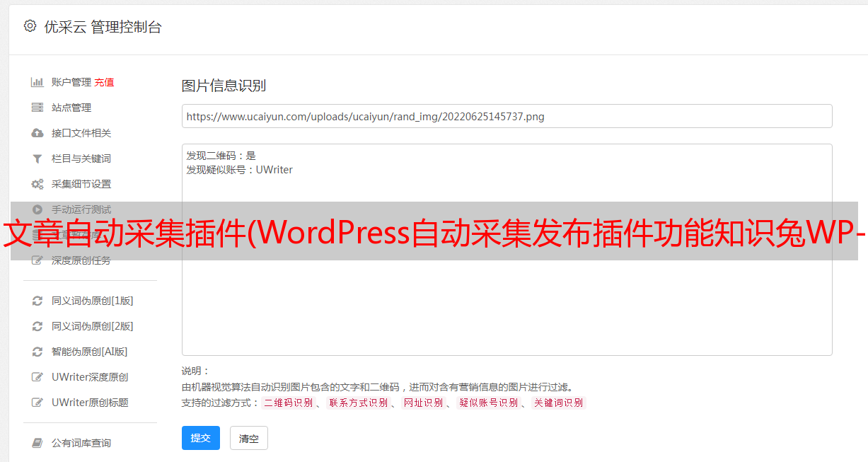Submit with the blue 提交 button
868x462 pixels.
tap(201, 438)
